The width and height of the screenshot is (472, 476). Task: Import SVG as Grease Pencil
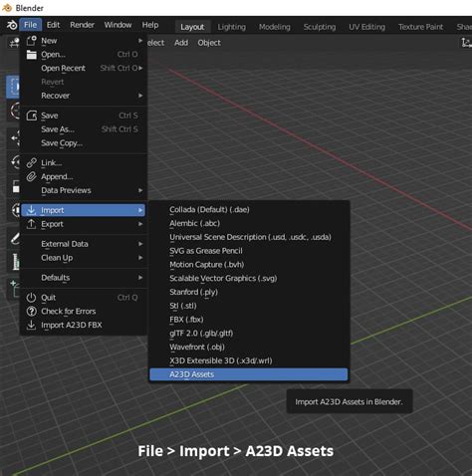(249, 251)
